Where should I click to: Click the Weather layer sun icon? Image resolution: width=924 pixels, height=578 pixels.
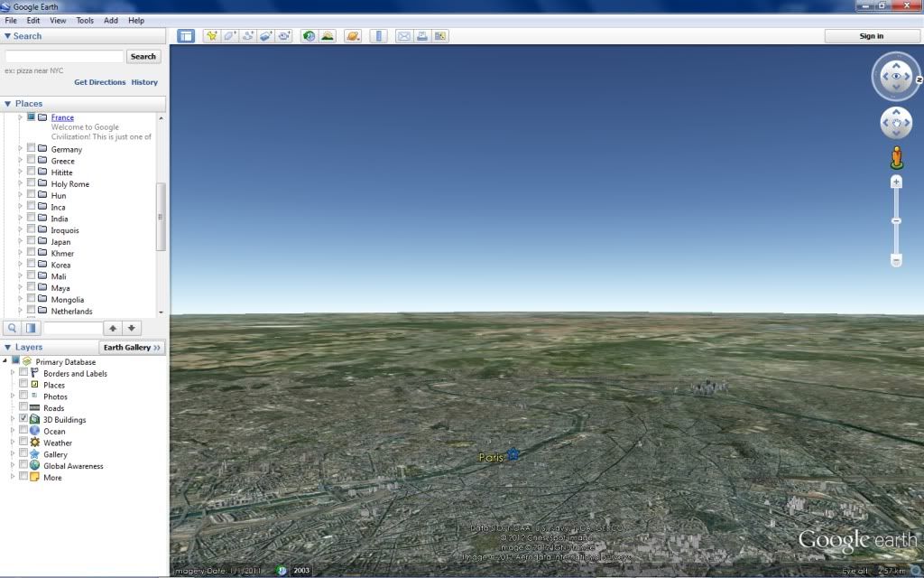point(35,443)
